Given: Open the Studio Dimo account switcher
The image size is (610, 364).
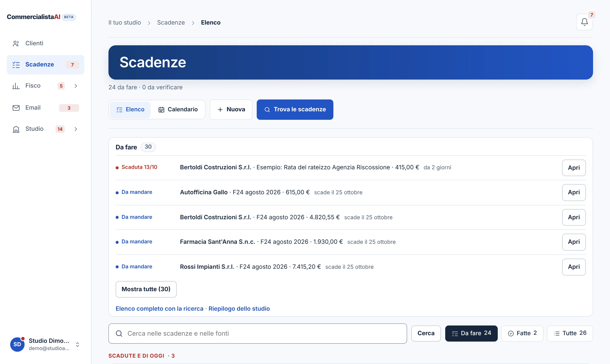Looking at the screenshot, I should coord(45,344).
